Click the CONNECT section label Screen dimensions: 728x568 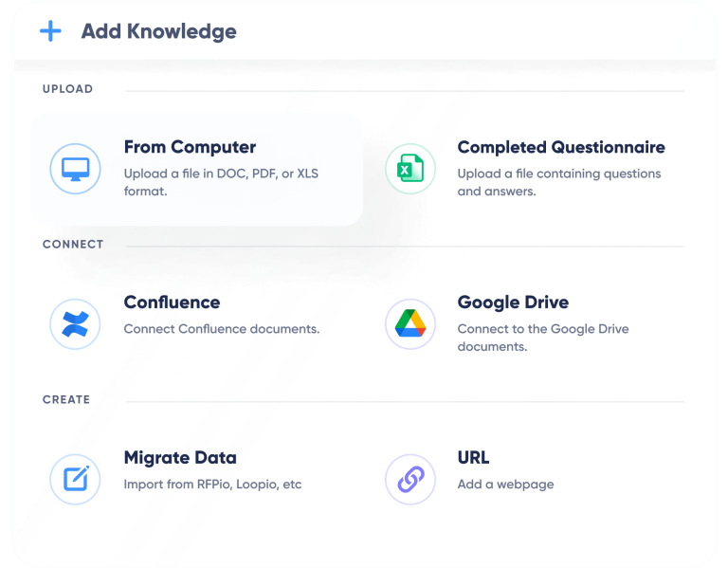pos(73,245)
